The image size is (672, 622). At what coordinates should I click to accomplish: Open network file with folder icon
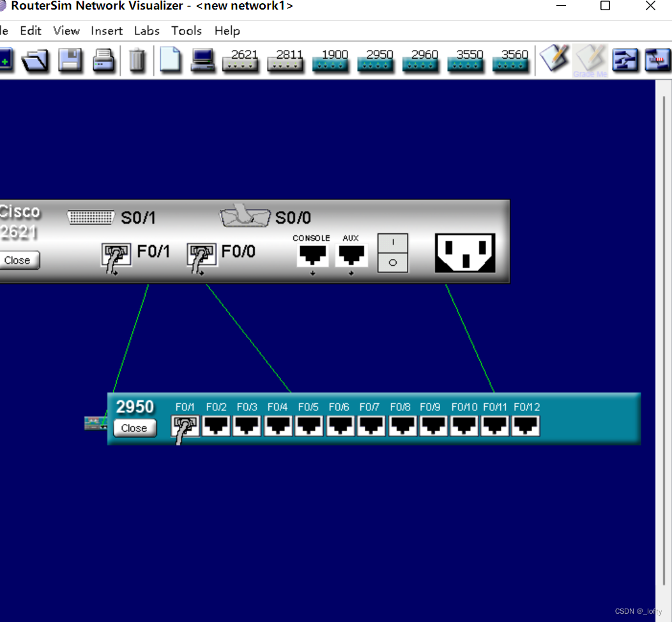pos(35,60)
